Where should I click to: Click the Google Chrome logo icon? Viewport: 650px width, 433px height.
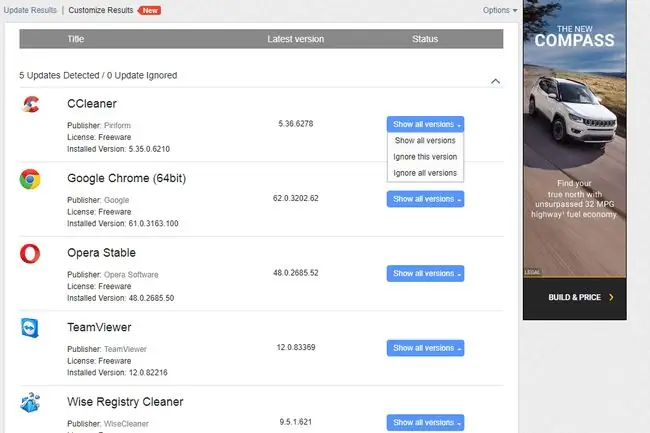tap(30, 179)
